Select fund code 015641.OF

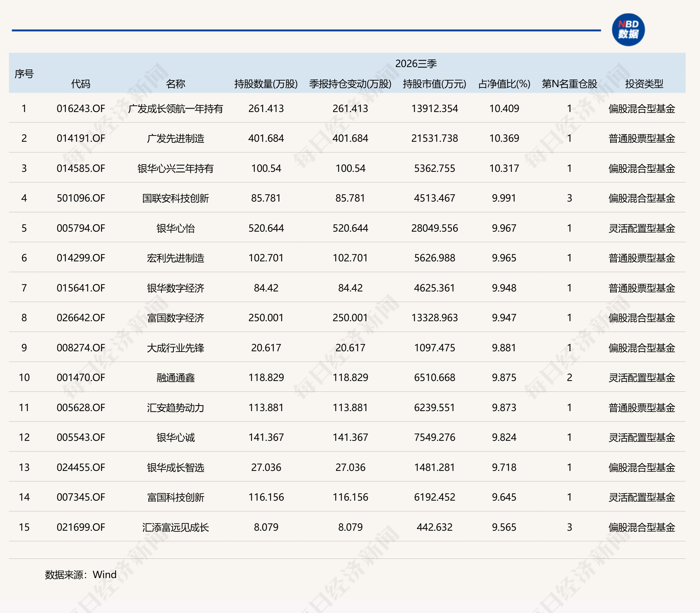pyautogui.click(x=81, y=288)
